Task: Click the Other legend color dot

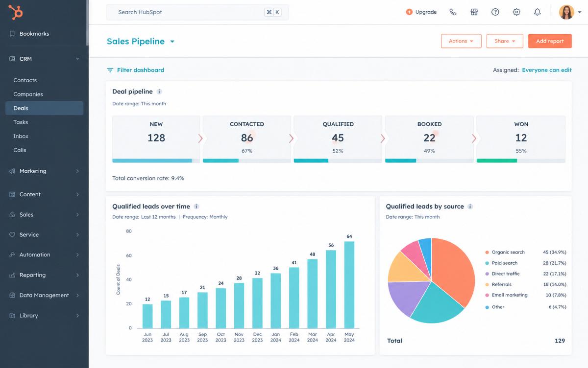Action: pos(487,307)
